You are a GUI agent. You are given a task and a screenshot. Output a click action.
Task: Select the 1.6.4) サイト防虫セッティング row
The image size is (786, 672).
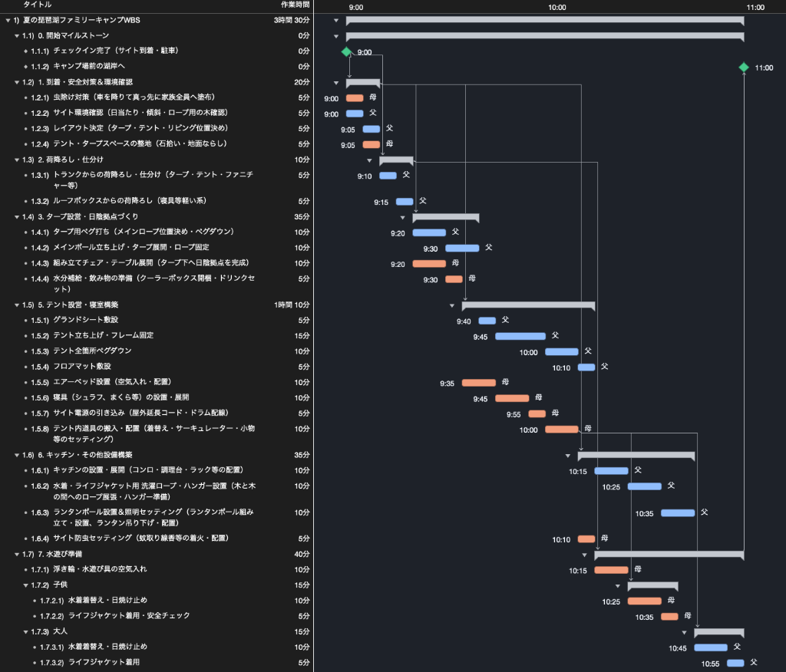point(157,539)
